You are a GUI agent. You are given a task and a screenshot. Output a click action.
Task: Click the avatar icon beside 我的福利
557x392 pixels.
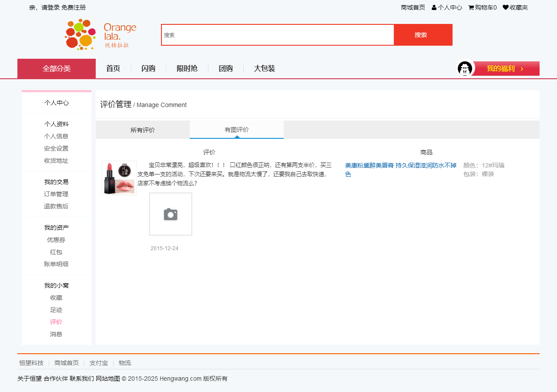[465, 69]
